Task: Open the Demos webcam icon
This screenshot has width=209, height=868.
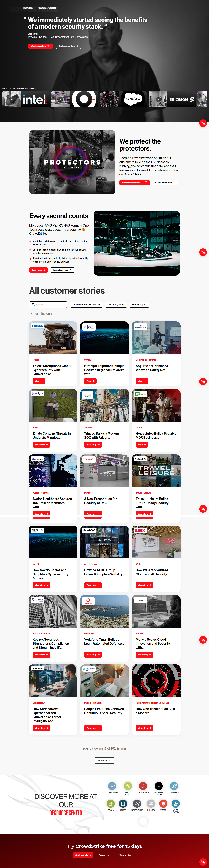Action: click(x=111, y=803)
